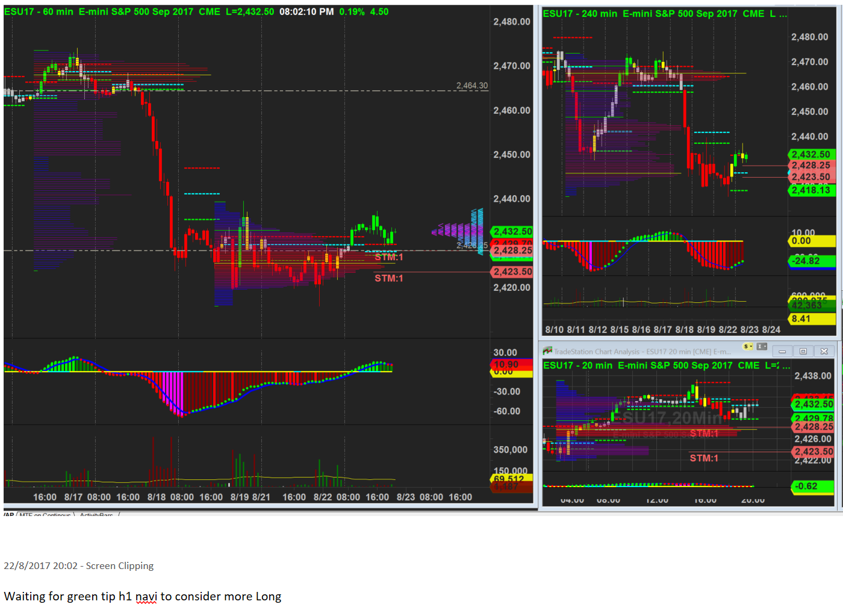Click the 08:02:10 PM clock in the 60 min header

coord(306,12)
